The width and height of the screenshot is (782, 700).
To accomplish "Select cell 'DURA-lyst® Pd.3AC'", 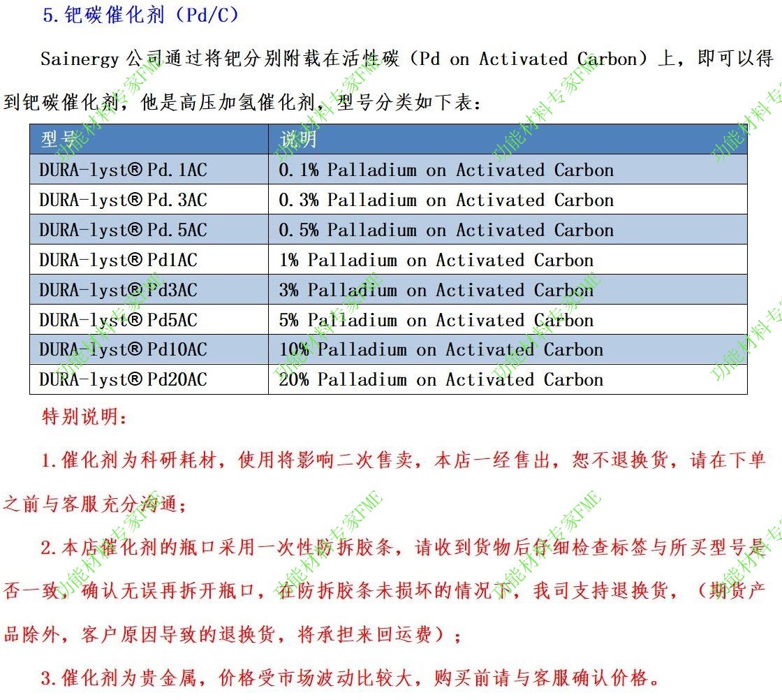I will coord(149,200).
